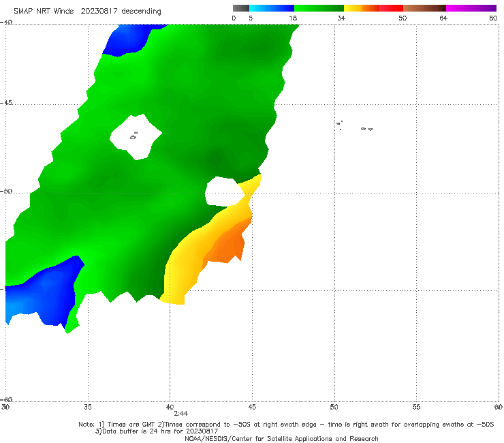Click the brown segment of the color bar

click(x=424, y=8)
